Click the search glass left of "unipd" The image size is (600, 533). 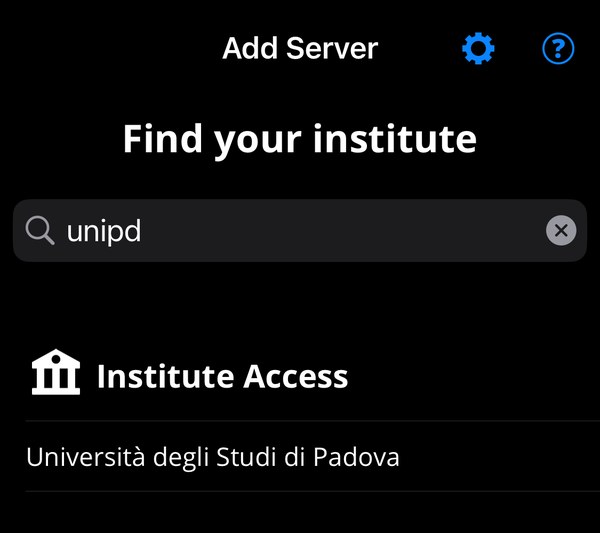(x=40, y=231)
